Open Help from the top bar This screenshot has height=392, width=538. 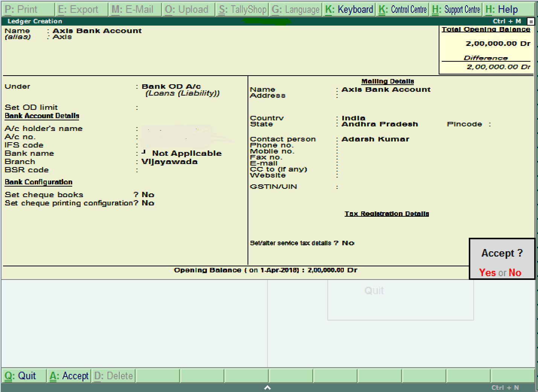click(x=509, y=9)
